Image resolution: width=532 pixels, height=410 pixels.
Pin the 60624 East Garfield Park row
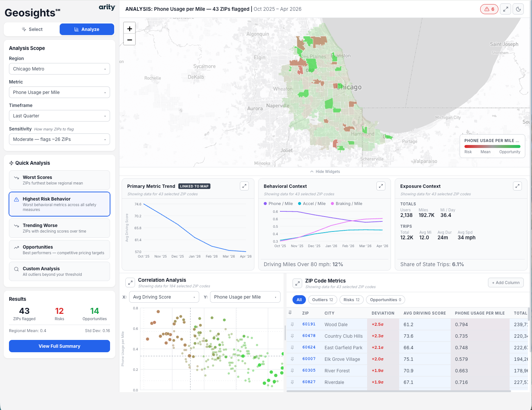pos(292,347)
